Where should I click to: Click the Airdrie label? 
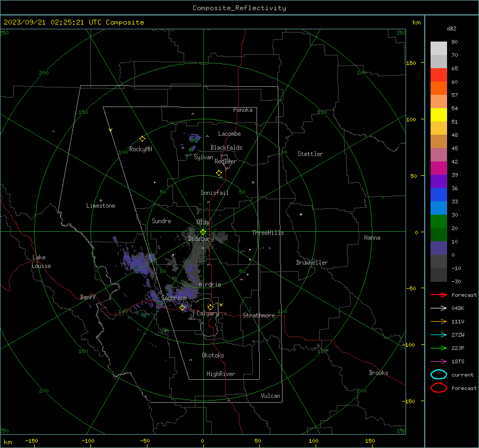coord(210,284)
